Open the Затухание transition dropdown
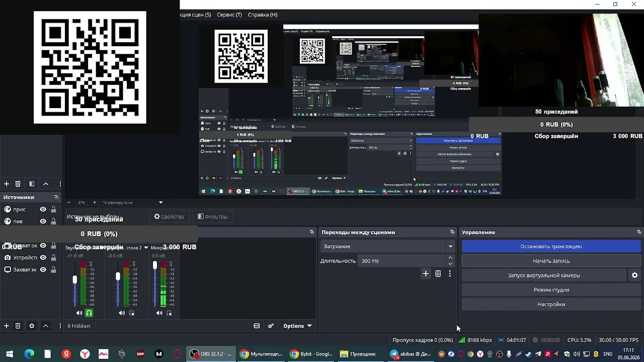The image size is (644, 362). (x=387, y=246)
